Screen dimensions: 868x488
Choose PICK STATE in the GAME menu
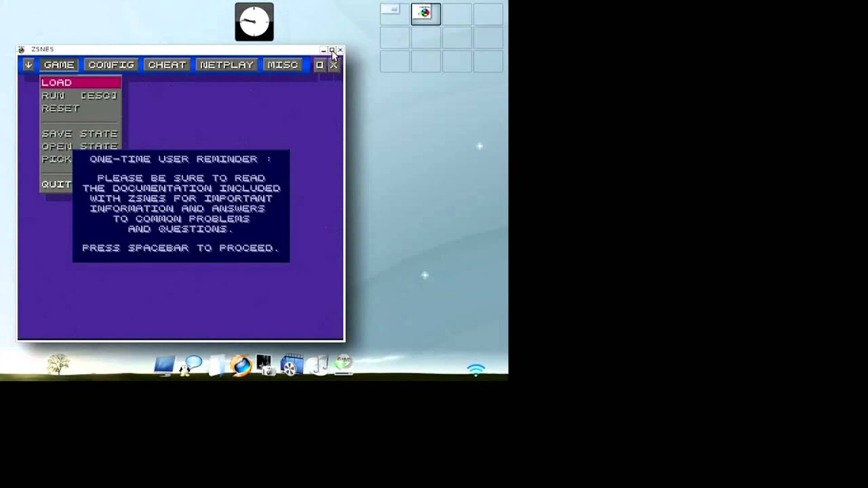coord(56,159)
